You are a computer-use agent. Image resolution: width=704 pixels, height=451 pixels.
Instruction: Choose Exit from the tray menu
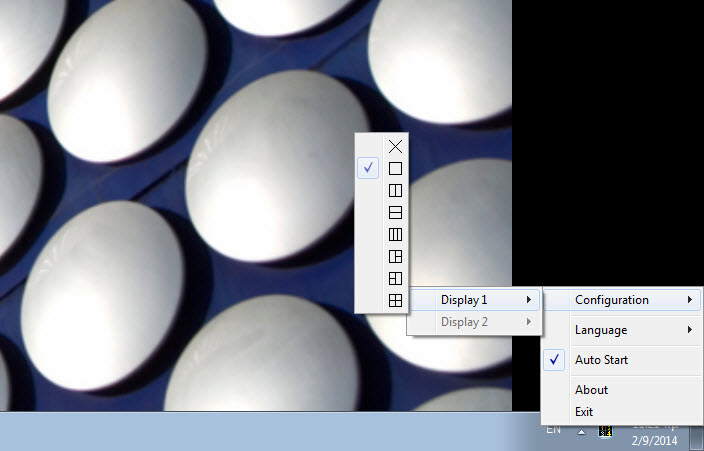pos(621,411)
